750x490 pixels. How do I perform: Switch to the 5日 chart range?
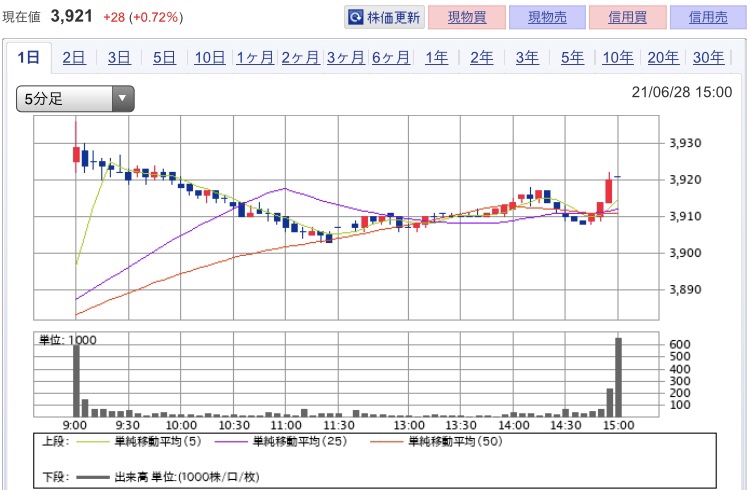point(164,58)
